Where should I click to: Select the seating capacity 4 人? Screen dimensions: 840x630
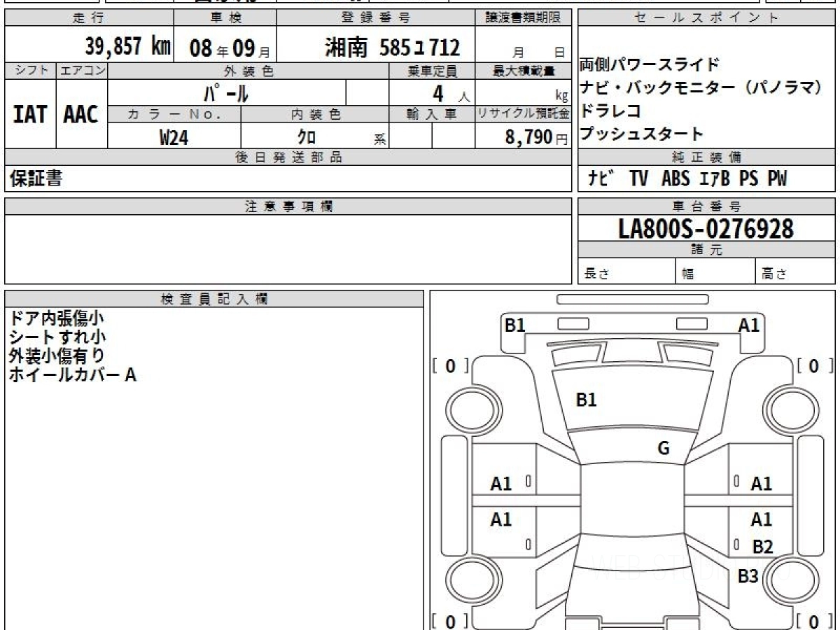coord(453,94)
